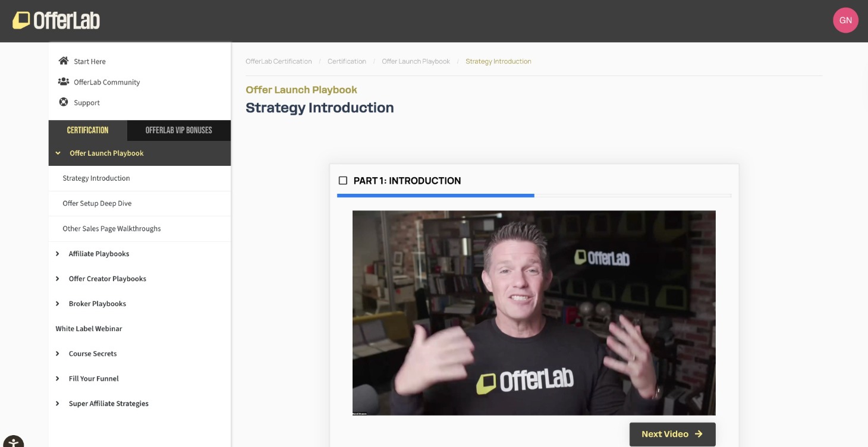Click the OfferLab logo in header
Screen dimensions: 868x447
[56, 21]
